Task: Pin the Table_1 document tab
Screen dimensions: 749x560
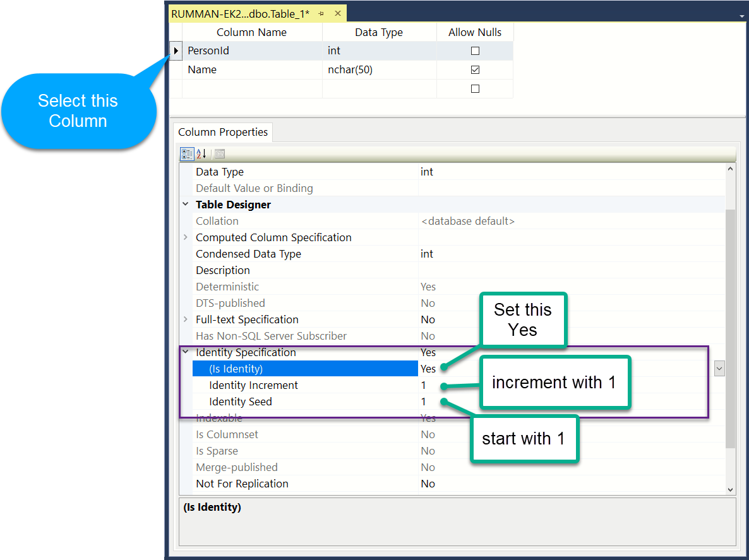Action: point(321,13)
